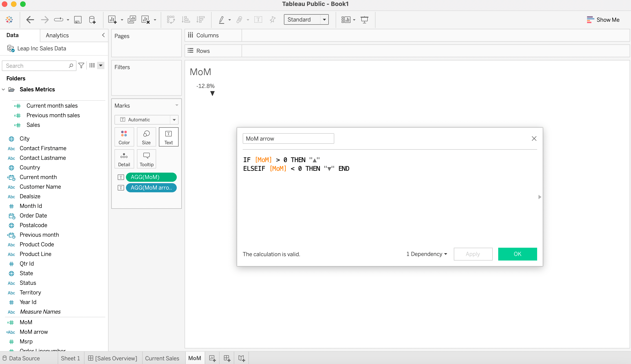Click the New Data Source icon
Image resolution: width=631 pixels, height=364 pixels.
click(x=92, y=19)
